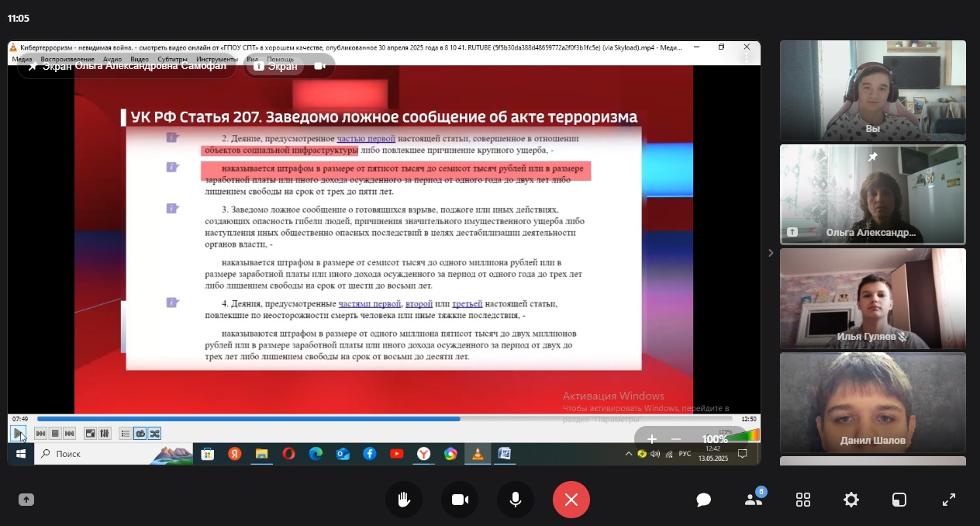Mute the microphone in the call toolbar
The height and width of the screenshot is (526, 980).
pos(516,500)
